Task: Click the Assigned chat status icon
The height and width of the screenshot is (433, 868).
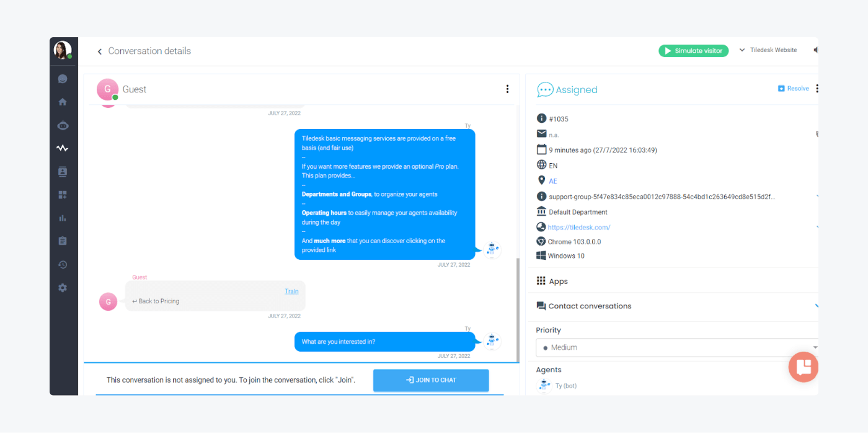Action: 545,90
